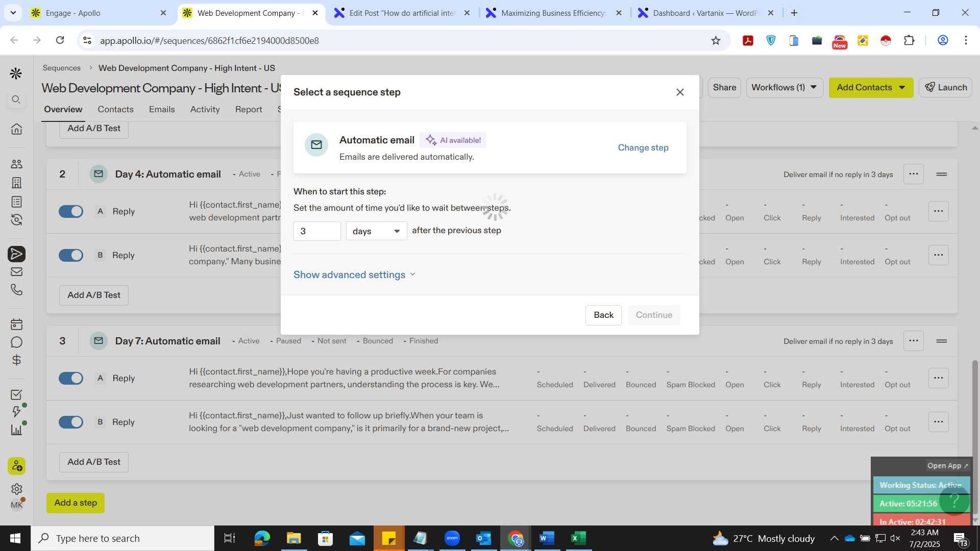This screenshot has height=551, width=980.
Task: Switch to the Overview tab
Action: 63,109
